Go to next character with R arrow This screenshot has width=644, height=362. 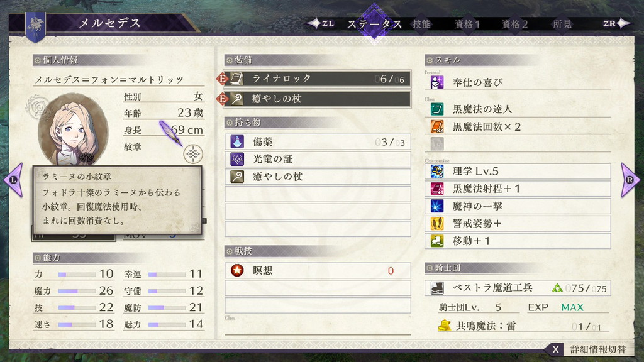tap(630, 180)
